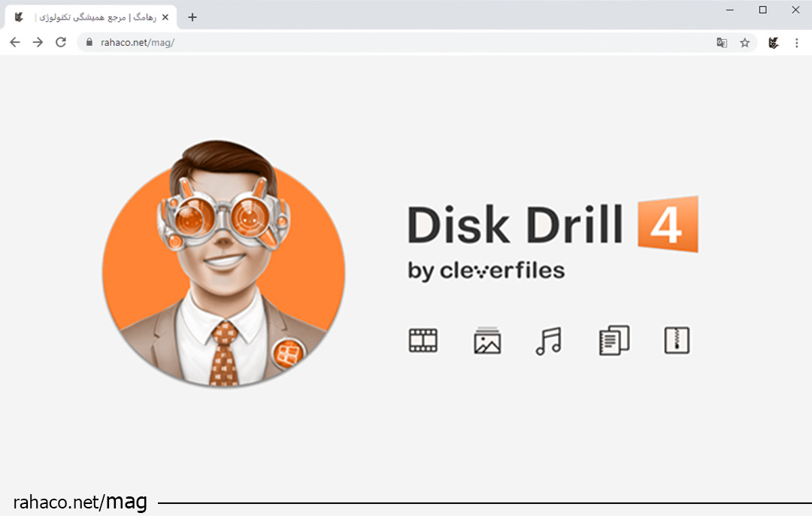
Task: Open Google Translate from the address bar icon
Action: pyautogui.click(x=722, y=43)
